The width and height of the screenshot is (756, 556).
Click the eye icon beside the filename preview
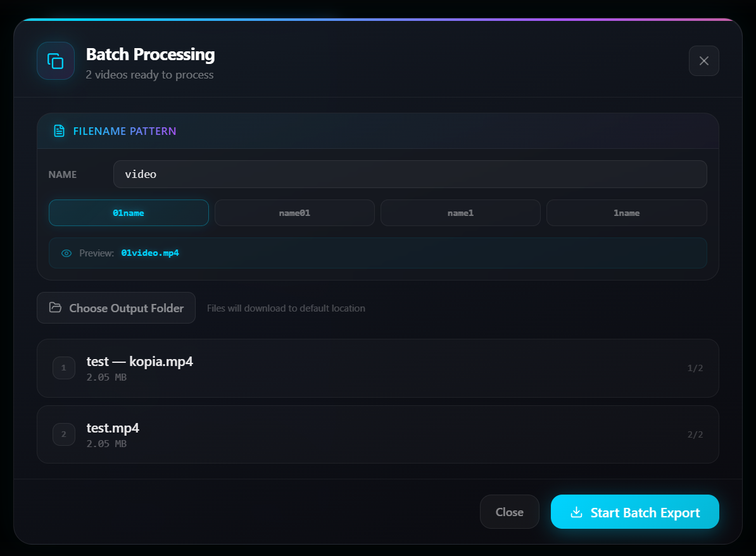click(x=66, y=253)
